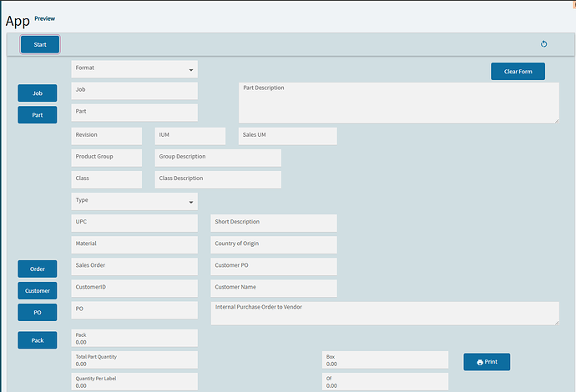Viewport: 576px width, 392px height.
Task: Click the PO lookup button
Action: pyautogui.click(x=38, y=313)
